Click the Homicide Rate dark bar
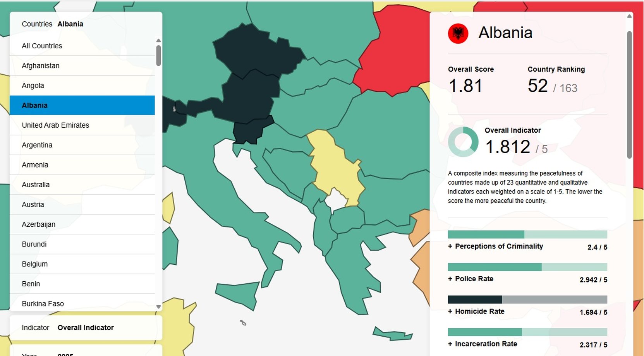 pyautogui.click(x=475, y=300)
